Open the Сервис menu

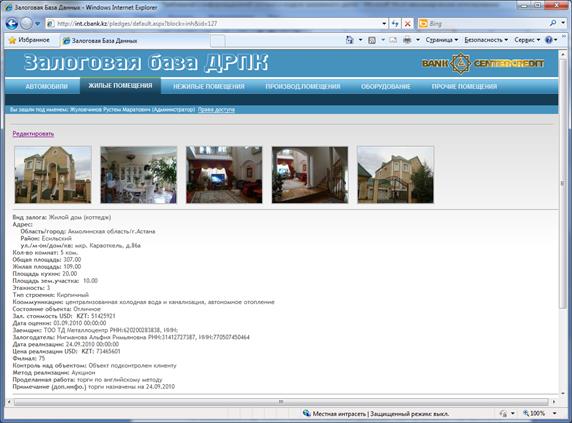(x=527, y=40)
